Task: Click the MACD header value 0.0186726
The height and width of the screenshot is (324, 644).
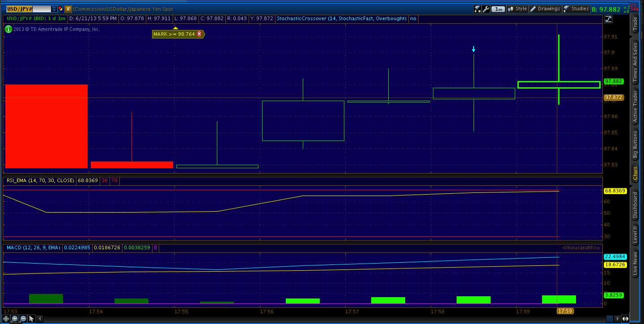Action: click(106, 247)
